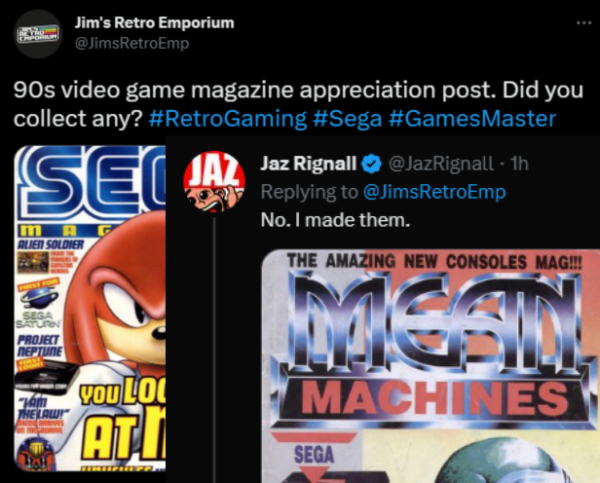Open Jim's Retro Emporium profile avatar
The image size is (600, 483).
click(38, 34)
